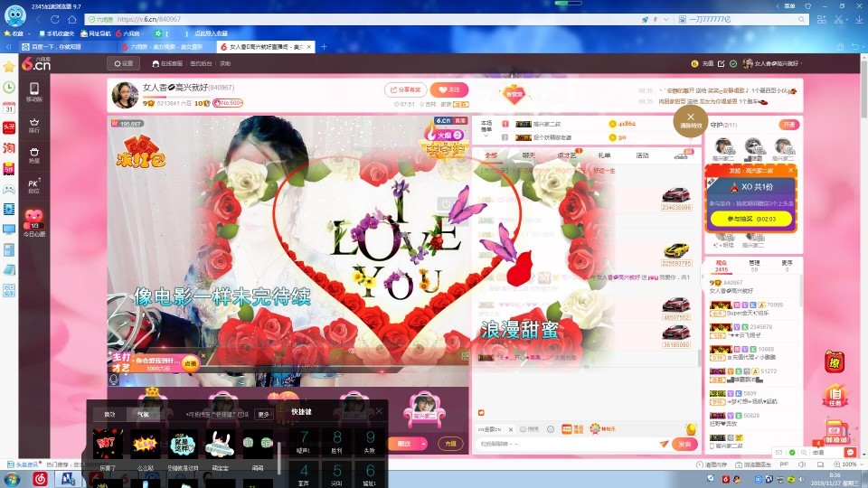Switch to 音效 tab in sound panel

tap(109, 414)
